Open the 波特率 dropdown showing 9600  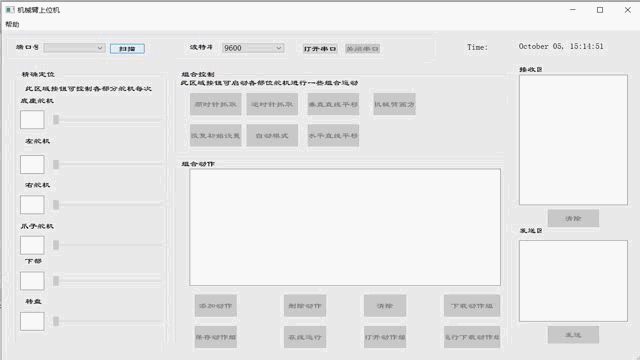(x=253, y=48)
